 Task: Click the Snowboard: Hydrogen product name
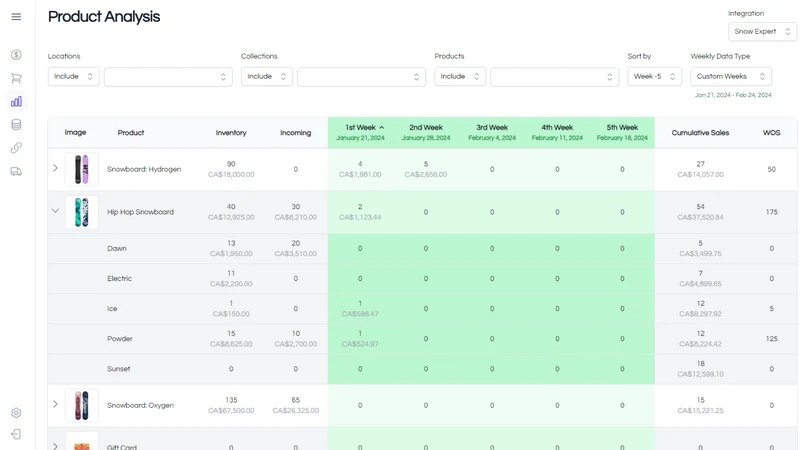point(144,169)
